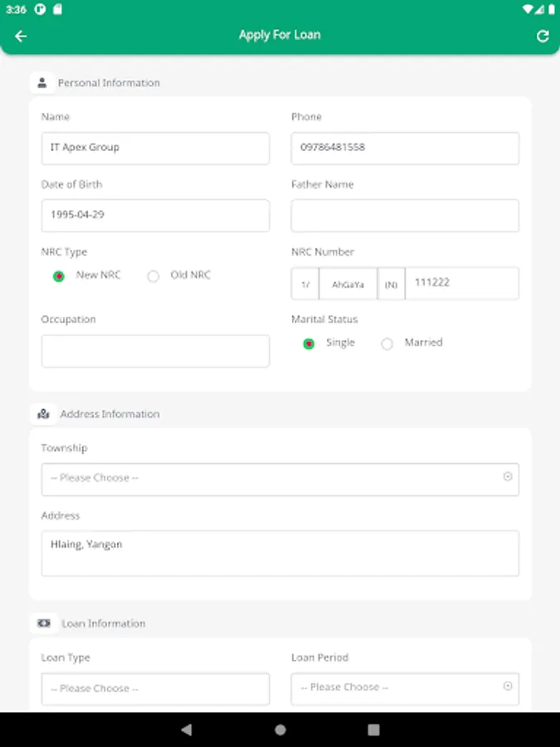Click the Father Name input field
Screen dimensions: 560x747
(x=405, y=216)
